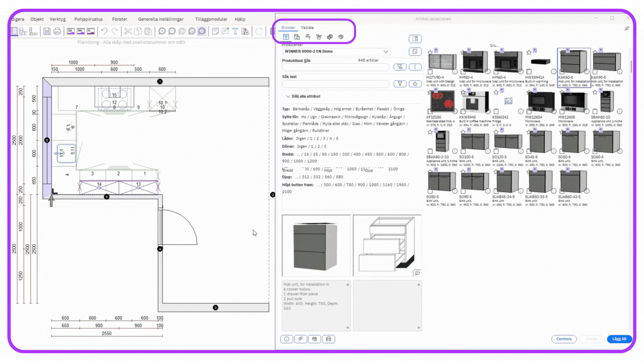The height and width of the screenshot is (362, 644).
Task: Select the text T tool
Action: pos(235,31)
